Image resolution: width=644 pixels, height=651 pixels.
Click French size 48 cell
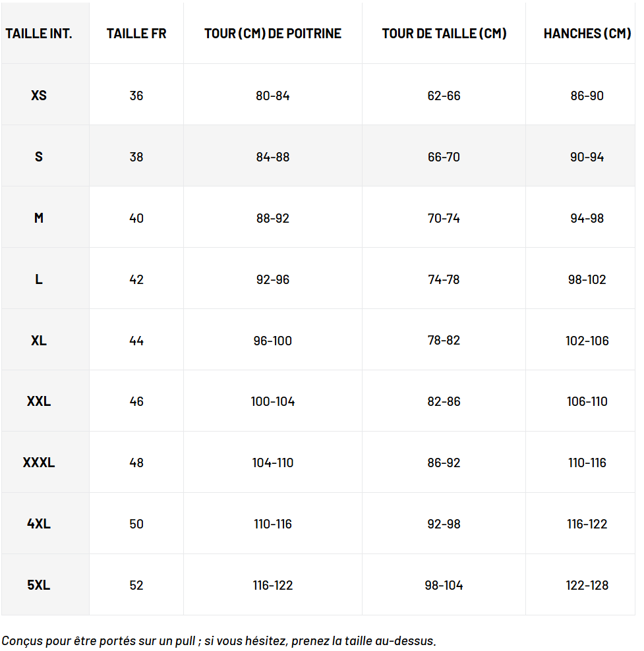coord(136,463)
